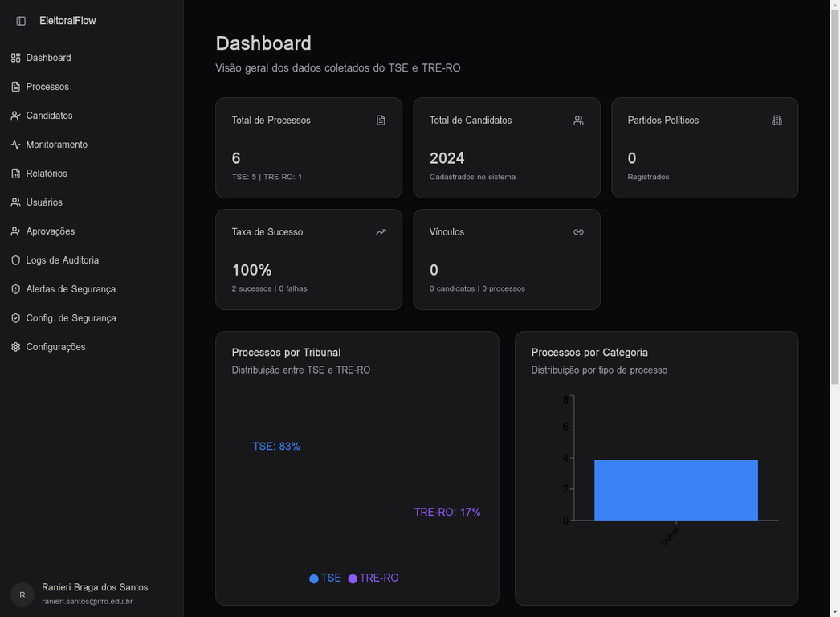Select the Monitoramento activity icon in sidebar
The width and height of the screenshot is (840, 617).
(14, 144)
